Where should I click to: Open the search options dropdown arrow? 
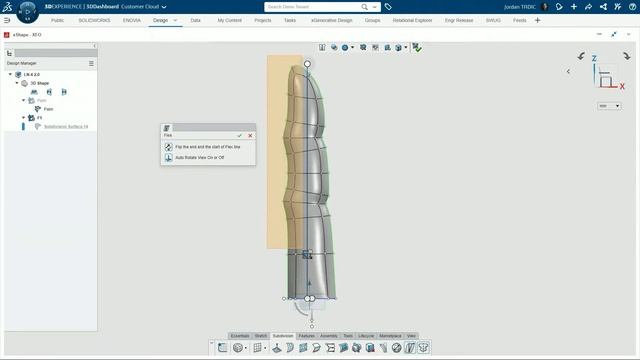click(x=374, y=7)
